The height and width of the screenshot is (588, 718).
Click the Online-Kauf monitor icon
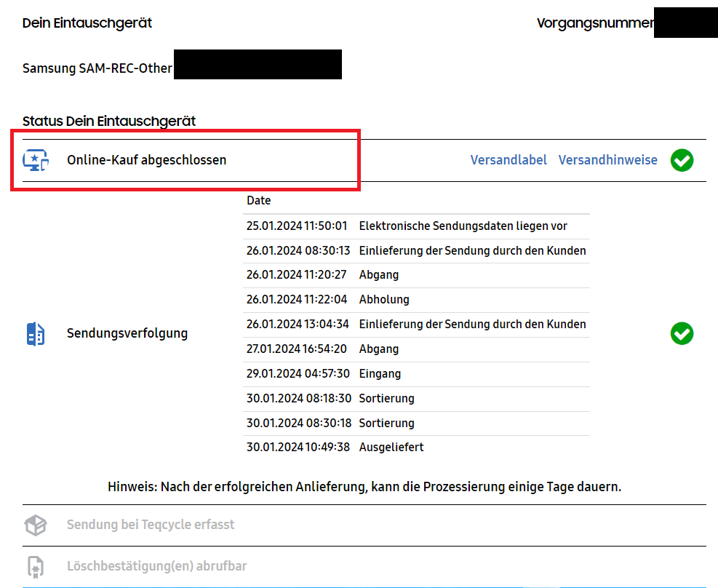[x=36, y=160]
